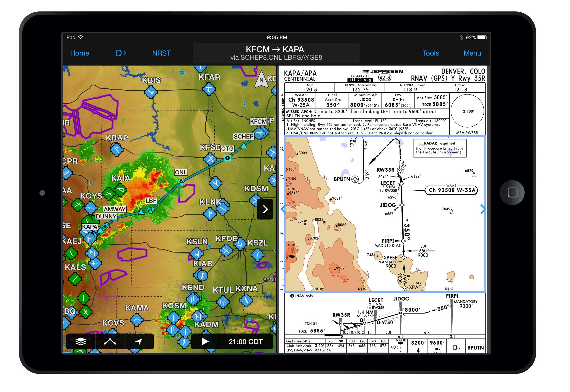Tap the BPUTN hold fix on chart
This screenshot has height=392, width=570.
click(x=355, y=179)
